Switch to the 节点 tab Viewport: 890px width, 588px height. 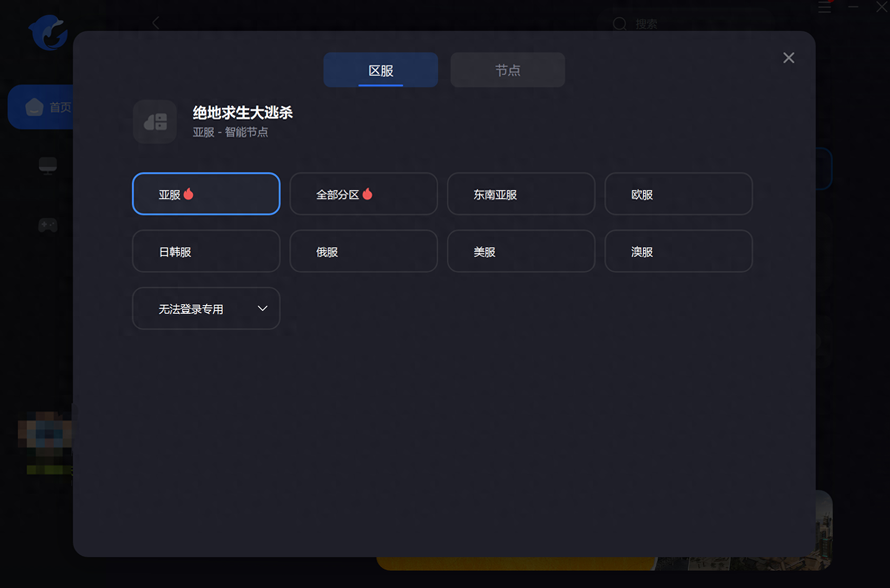click(x=507, y=70)
